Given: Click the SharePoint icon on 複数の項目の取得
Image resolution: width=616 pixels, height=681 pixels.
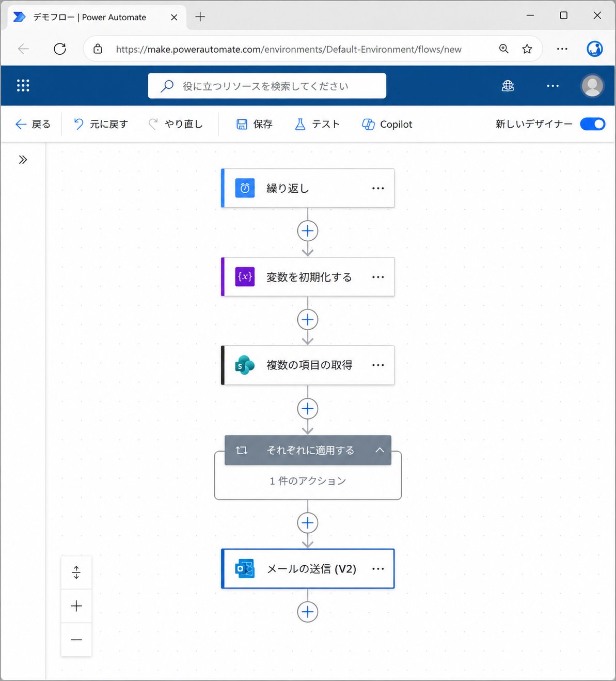Looking at the screenshot, I should 245,365.
